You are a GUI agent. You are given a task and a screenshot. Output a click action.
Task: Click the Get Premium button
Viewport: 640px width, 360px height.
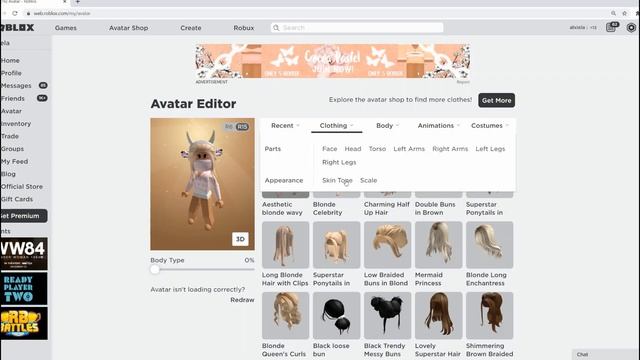(x=24, y=216)
